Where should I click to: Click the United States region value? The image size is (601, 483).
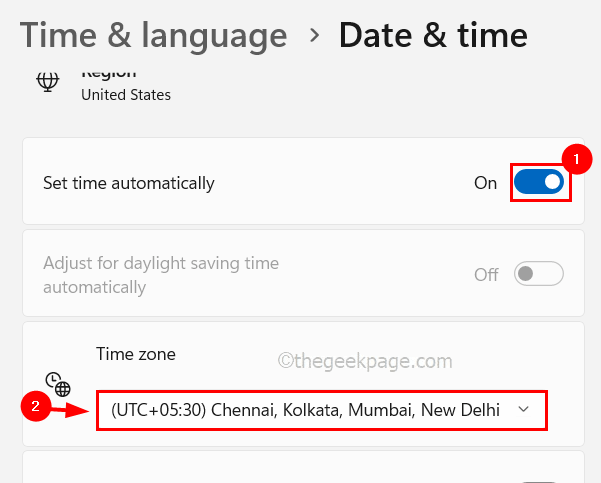coord(126,95)
